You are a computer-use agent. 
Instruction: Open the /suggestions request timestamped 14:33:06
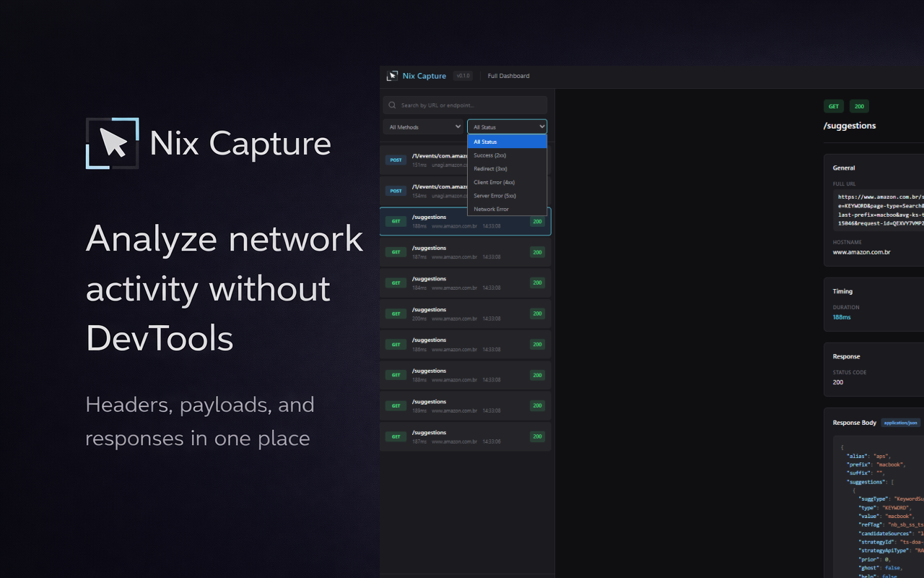click(465, 436)
